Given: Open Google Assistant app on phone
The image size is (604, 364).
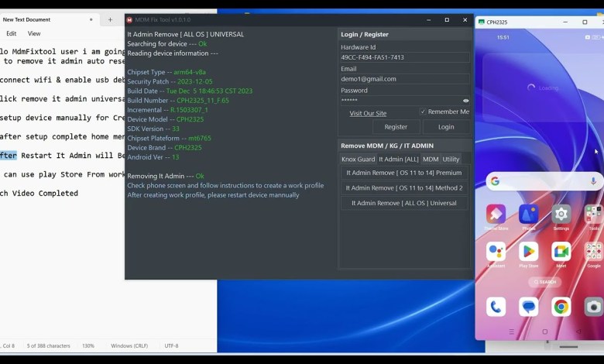Looking at the screenshot, I should (496, 252).
